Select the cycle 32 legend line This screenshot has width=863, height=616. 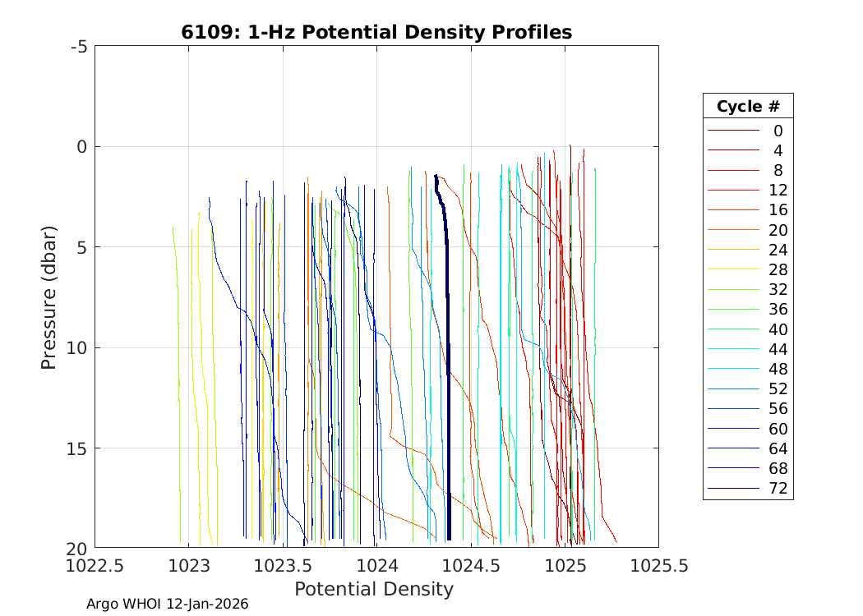pyautogui.click(x=733, y=289)
